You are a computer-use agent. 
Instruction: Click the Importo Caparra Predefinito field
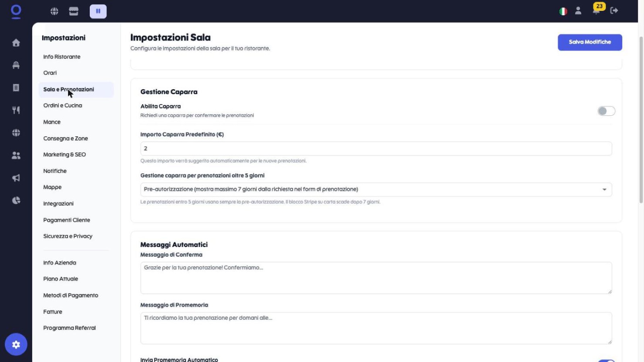pos(376,148)
